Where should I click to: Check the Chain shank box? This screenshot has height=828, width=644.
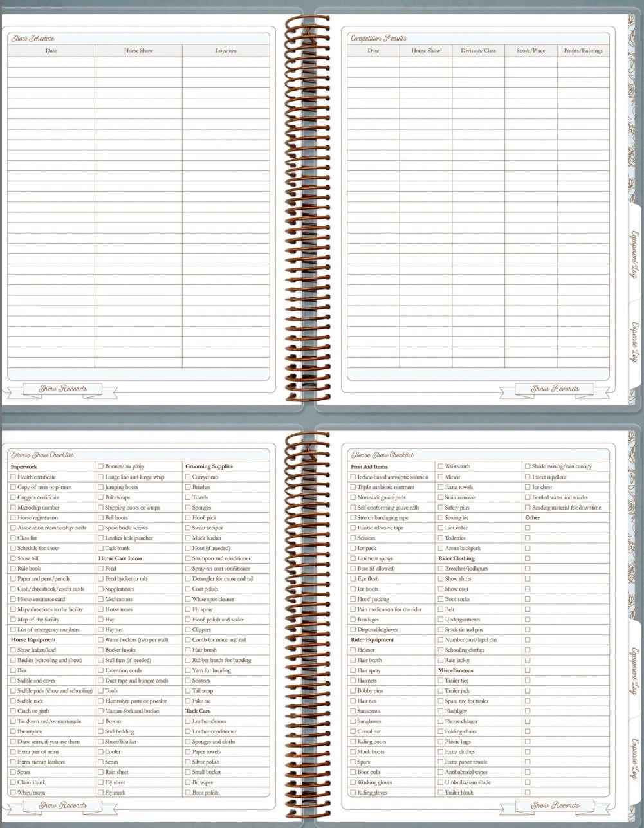click(14, 782)
